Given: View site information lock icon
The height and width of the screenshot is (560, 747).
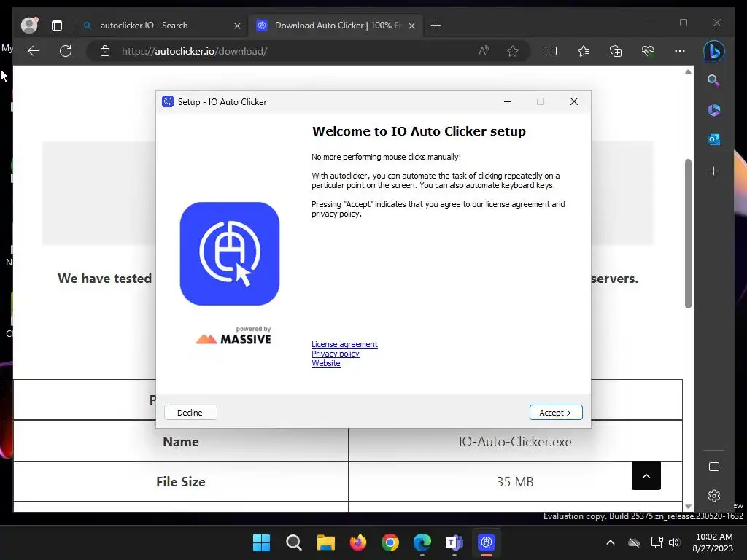Looking at the screenshot, I should pos(105,51).
